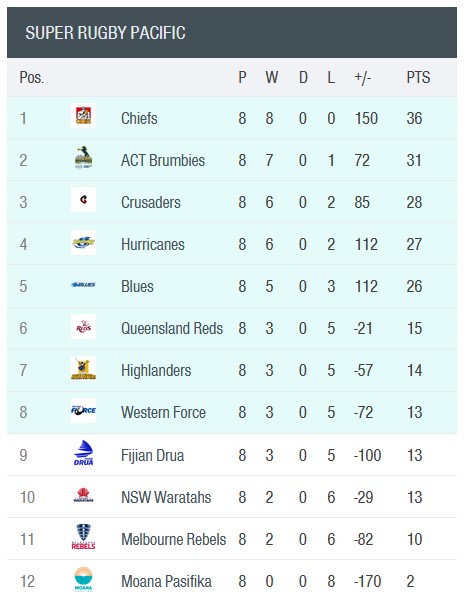
Task: Open the Blues team logo
Action: tap(83, 285)
